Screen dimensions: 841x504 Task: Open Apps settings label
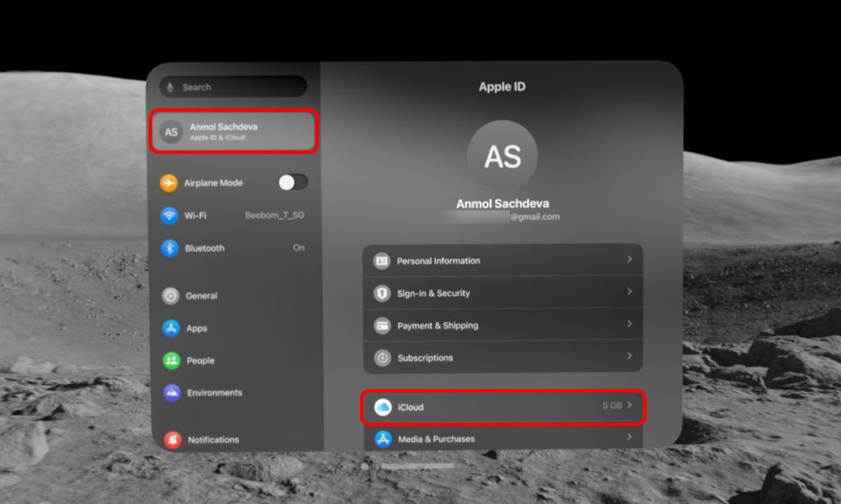click(197, 328)
